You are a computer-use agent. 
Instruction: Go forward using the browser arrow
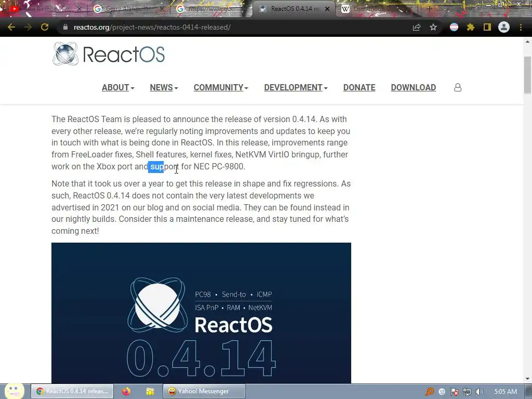coord(28,27)
